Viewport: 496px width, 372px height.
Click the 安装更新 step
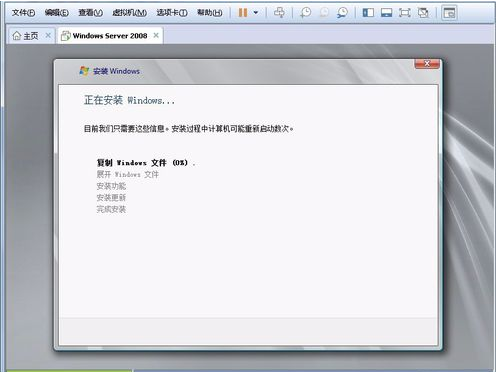tap(111, 198)
